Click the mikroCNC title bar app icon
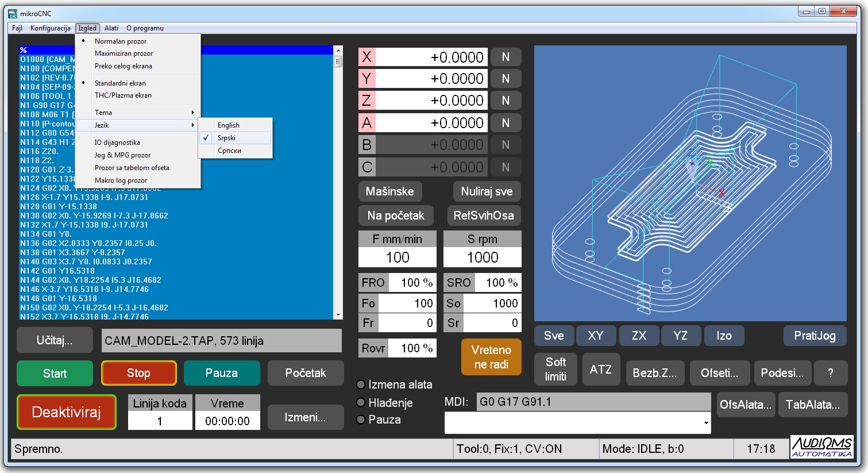Image resolution: width=868 pixels, height=473 pixels. [x=13, y=13]
